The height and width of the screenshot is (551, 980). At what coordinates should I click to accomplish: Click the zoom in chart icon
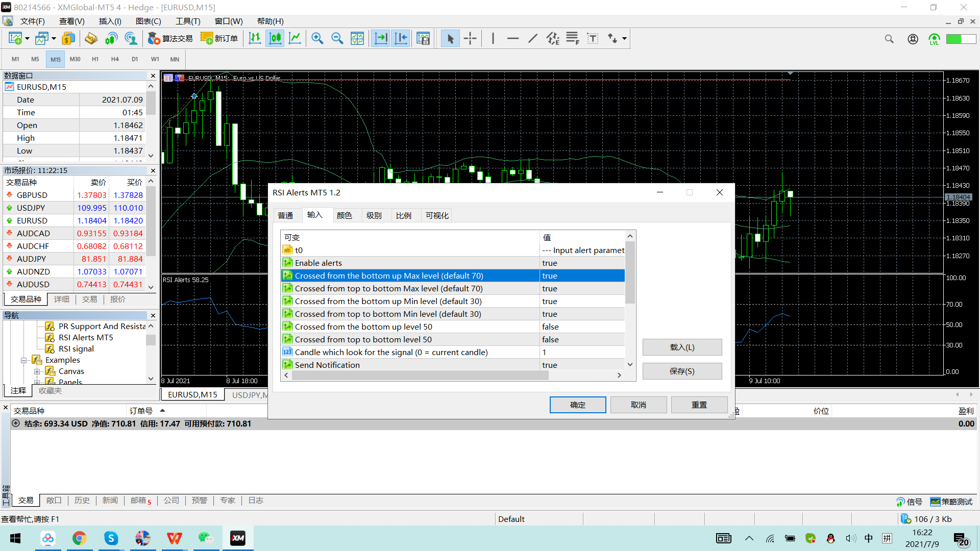point(317,39)
